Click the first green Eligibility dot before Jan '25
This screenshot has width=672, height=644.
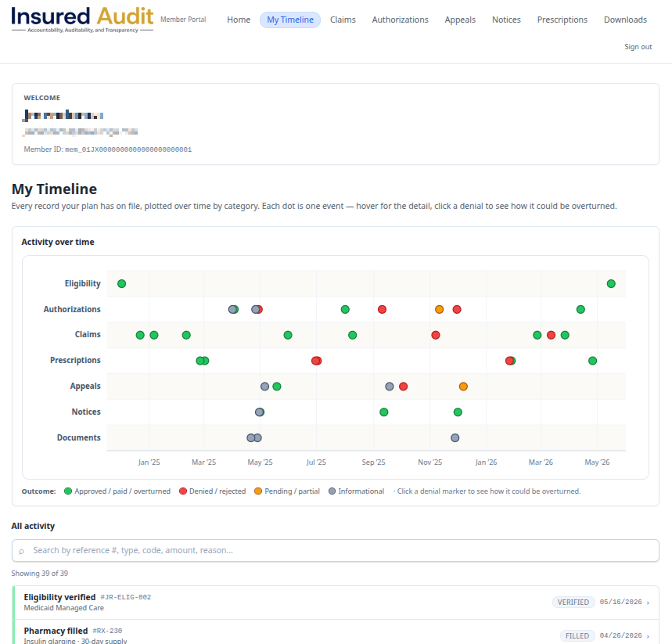[122, 283]
